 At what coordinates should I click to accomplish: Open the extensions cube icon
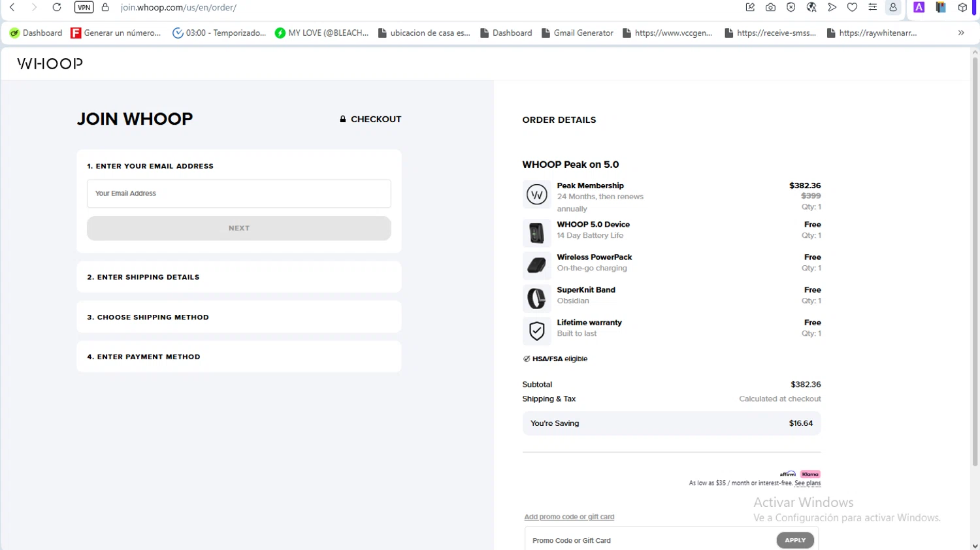click(962, 8)
